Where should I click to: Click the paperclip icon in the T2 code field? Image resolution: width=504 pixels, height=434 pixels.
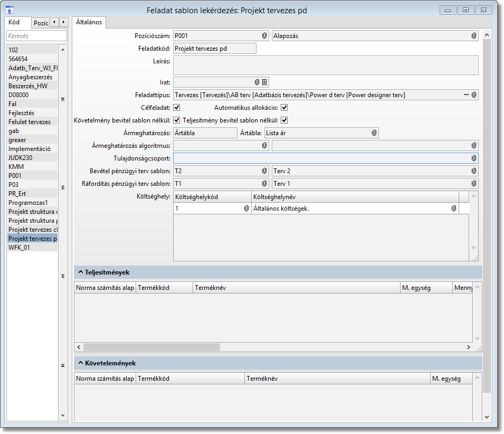(264, 171)
